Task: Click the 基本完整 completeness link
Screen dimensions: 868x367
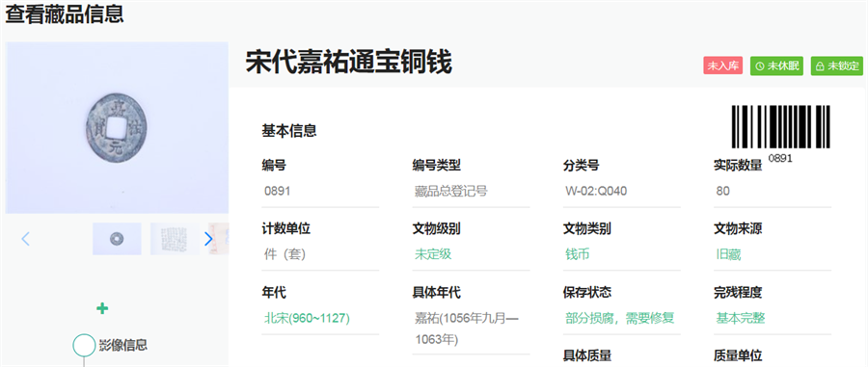Action: pos(741,318)
